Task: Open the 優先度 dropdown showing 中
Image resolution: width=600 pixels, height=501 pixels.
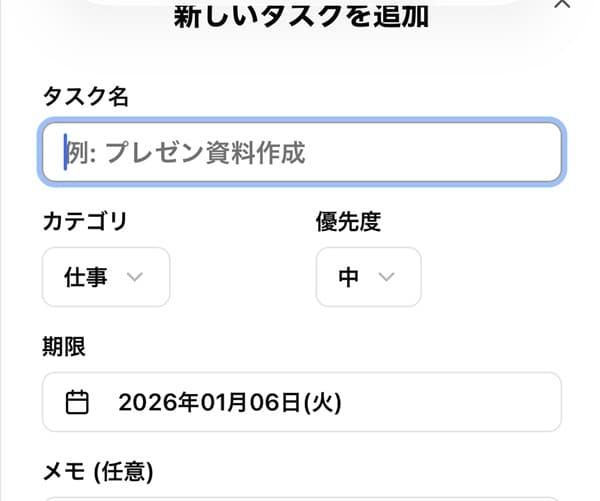Action: [x=368, y=277]
